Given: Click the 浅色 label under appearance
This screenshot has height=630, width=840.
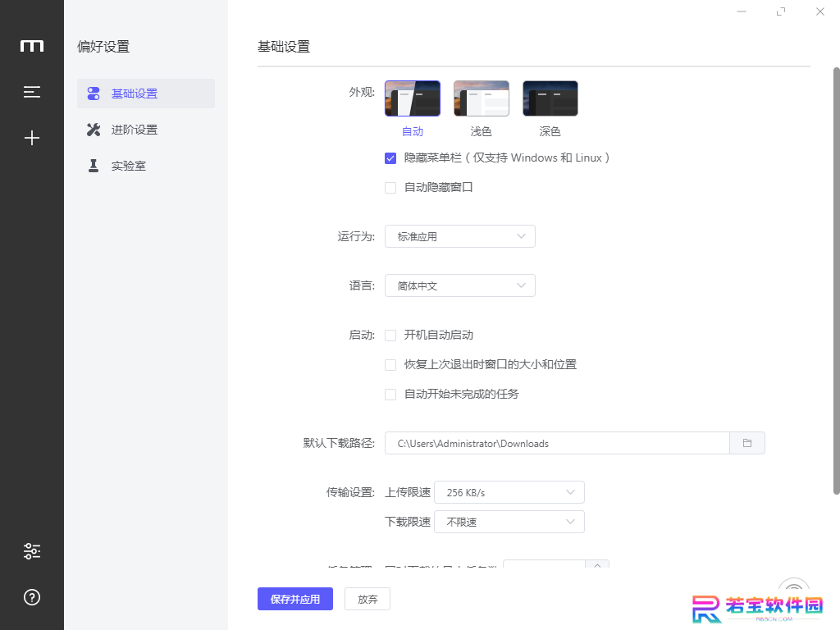Looking at the screenshot, I should coord(481,131).
